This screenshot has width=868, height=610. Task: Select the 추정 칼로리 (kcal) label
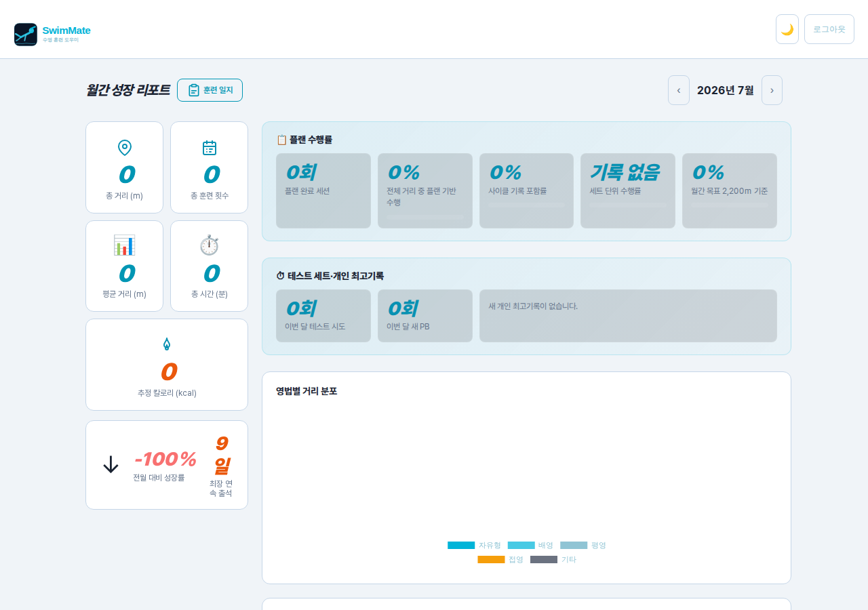point(167,393)
